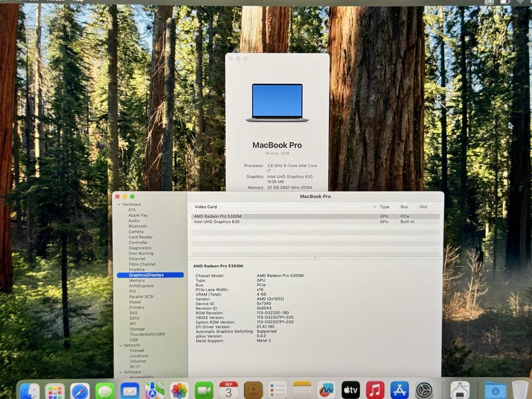
Task: Open the Notes app in dock
Action: tap(302, 390)
